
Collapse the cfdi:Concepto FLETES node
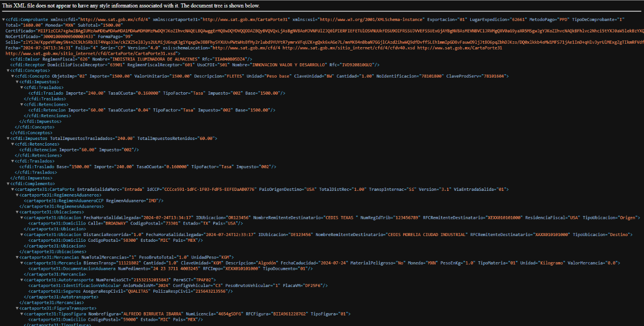[12, 76]
